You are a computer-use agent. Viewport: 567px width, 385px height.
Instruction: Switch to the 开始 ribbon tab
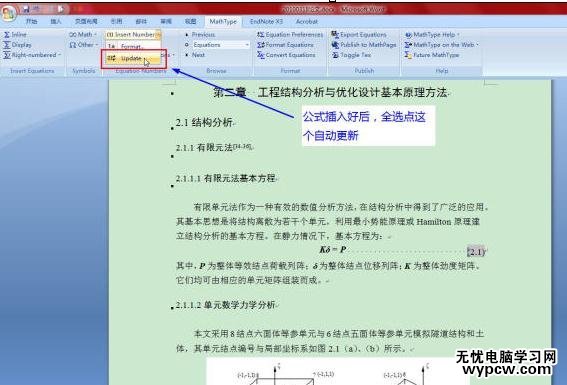(x=31, y=22)
